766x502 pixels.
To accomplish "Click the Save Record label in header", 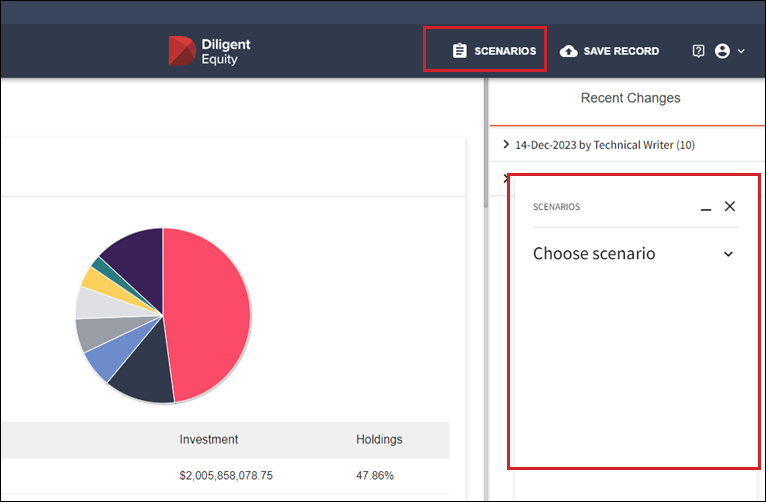I will pyautogui.click(x=621, y=51).
